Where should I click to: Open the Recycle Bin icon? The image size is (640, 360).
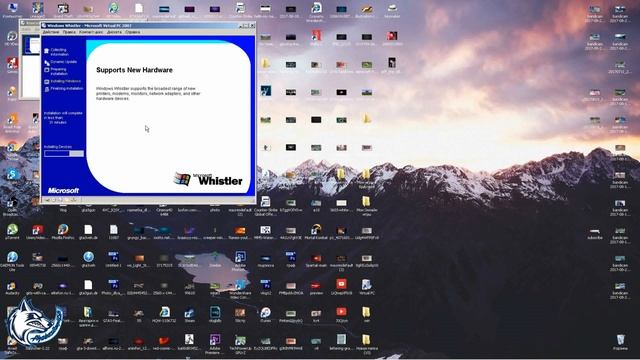[x=620, y=342]
